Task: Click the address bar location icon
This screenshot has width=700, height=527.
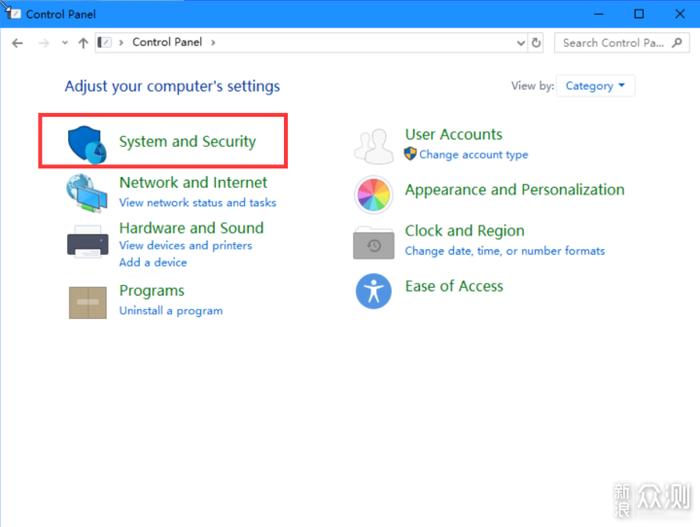Action: (x=104, y=42)
